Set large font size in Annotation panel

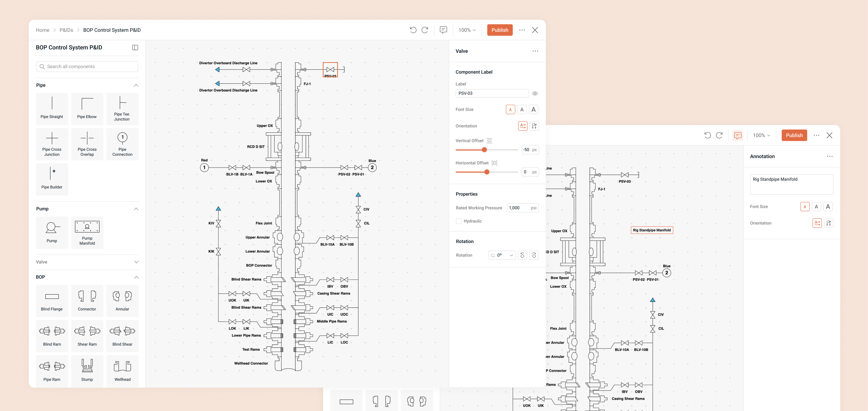coord(828,207)
